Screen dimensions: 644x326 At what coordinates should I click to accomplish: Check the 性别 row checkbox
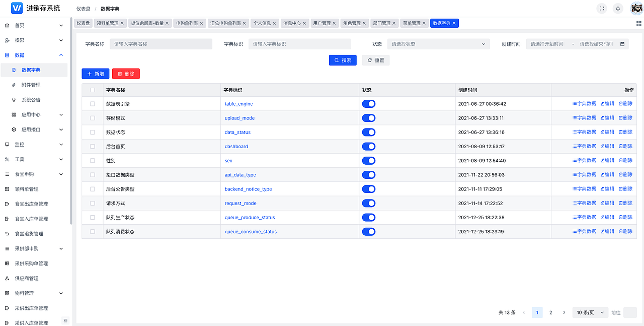tap(92, 160)
